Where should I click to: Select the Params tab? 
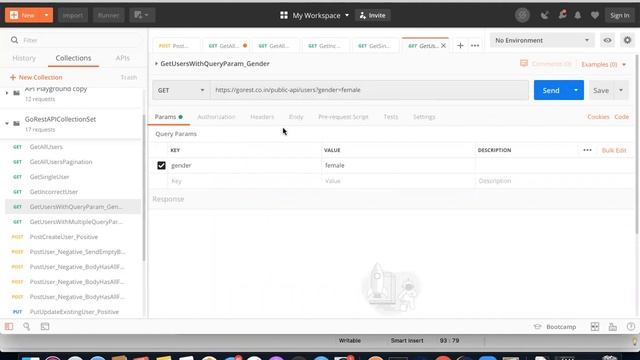click(169, 117)
